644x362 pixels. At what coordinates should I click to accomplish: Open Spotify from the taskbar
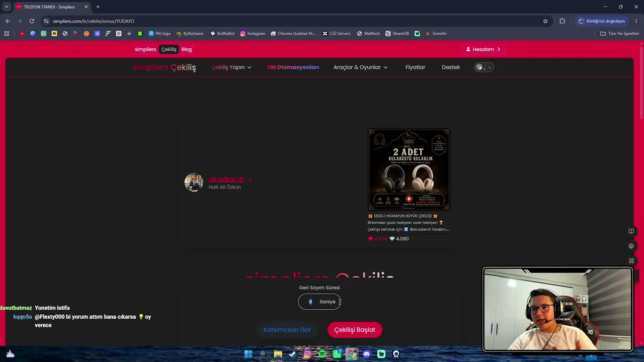322,354
